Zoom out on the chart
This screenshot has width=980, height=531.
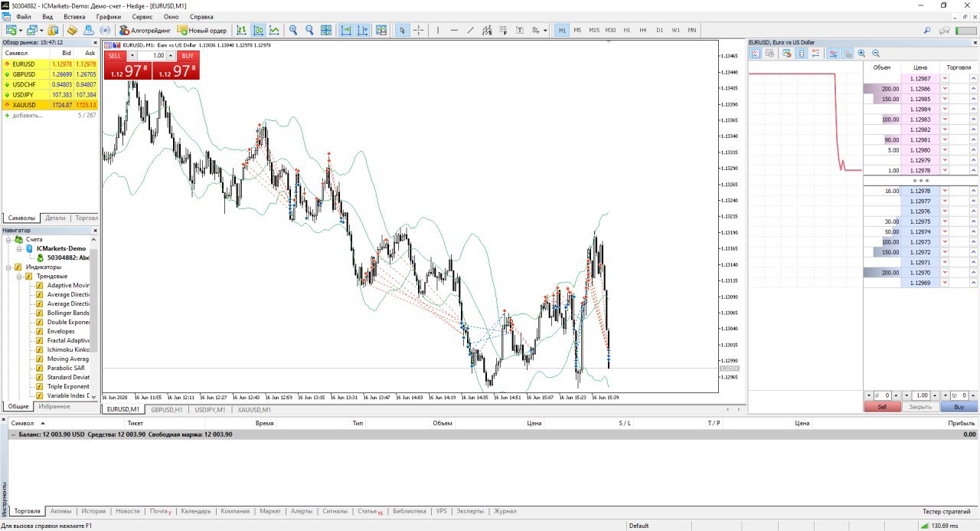coord(309,31)
